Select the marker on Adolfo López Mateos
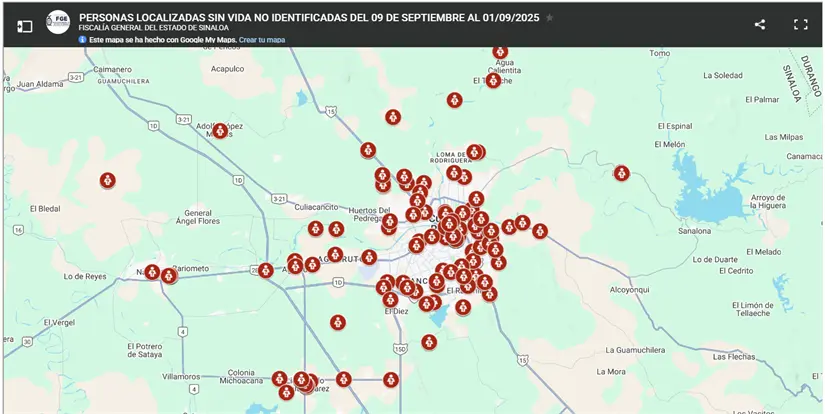Image resolution: width=825 pixels, height=414 pixels. point(220,131)
